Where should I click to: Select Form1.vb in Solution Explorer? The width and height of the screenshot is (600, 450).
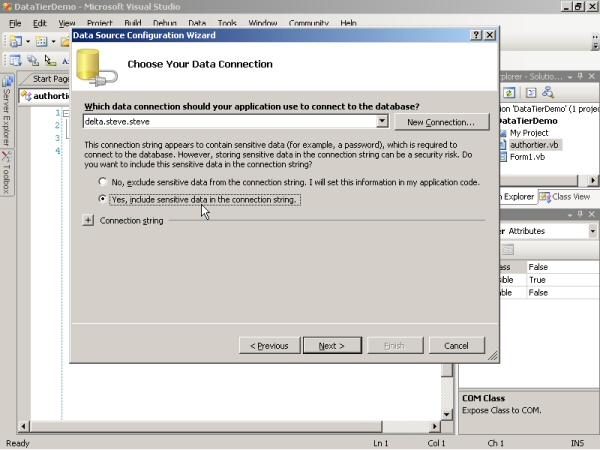(527, 157)
